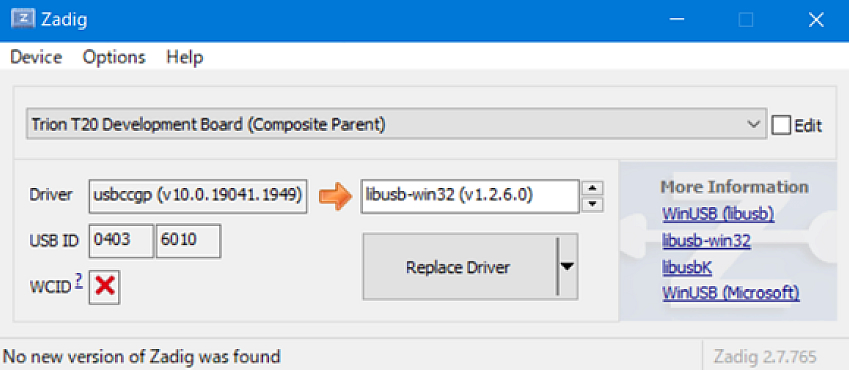This screenshot has height=370, width=849.
Task: Click the Replace Driver button
Action: tap(459, 267)
